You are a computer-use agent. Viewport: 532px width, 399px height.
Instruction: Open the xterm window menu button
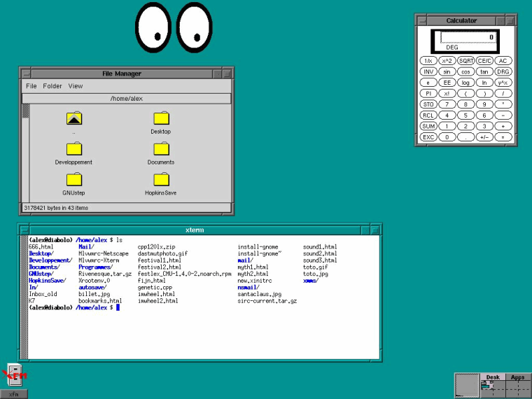point(24,230)
